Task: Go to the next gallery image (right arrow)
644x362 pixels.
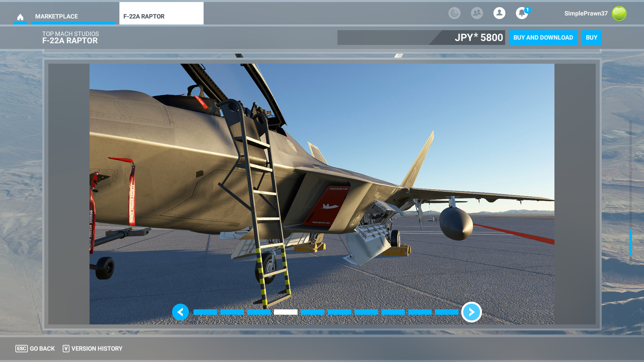Action: coord(471,312)
